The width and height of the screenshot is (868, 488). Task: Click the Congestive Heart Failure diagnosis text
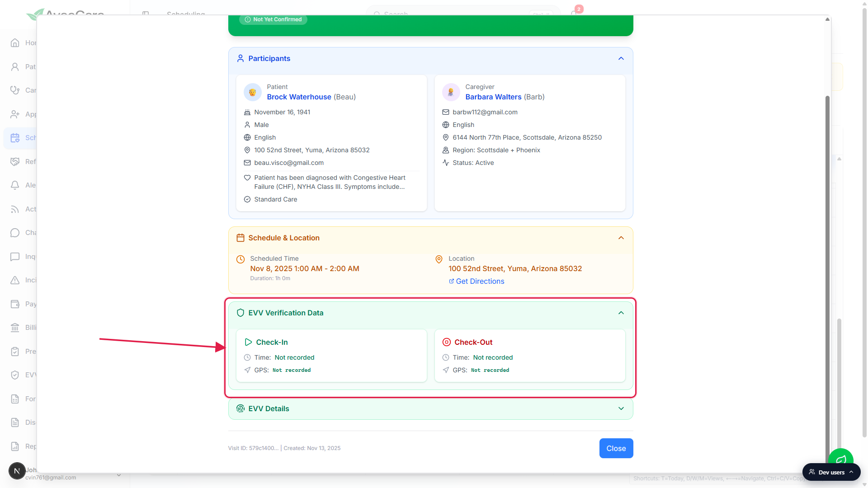click(x=330, y=182)
